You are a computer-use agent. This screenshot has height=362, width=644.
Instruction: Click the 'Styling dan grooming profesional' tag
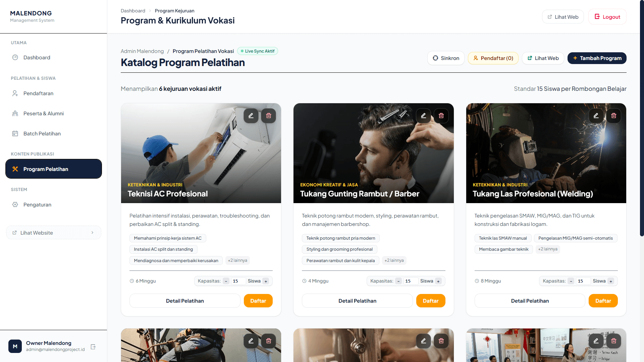pyautogui.click(x=339, y=249)
